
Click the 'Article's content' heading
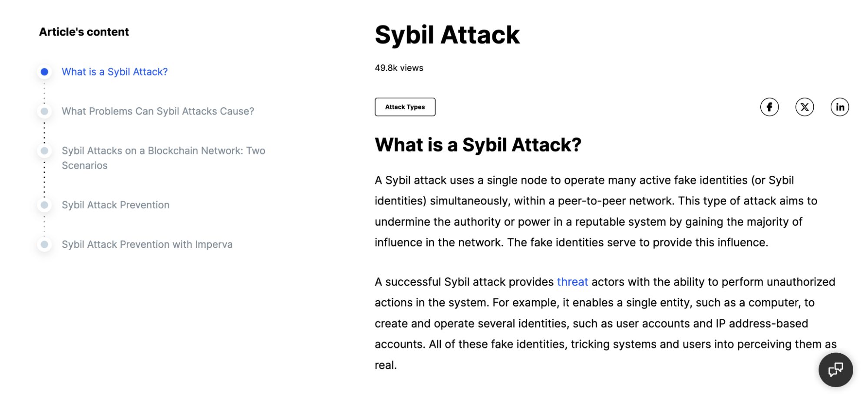[x=84, y=32]
